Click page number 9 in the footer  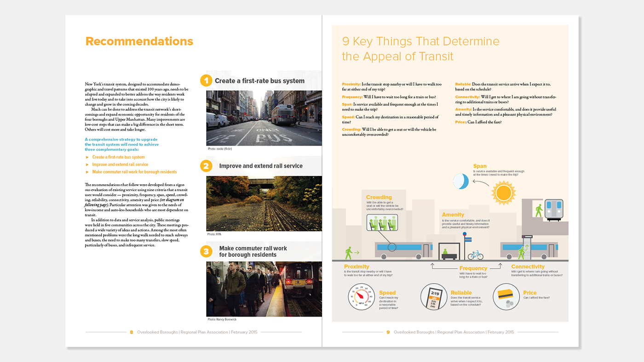coord(388,332)
